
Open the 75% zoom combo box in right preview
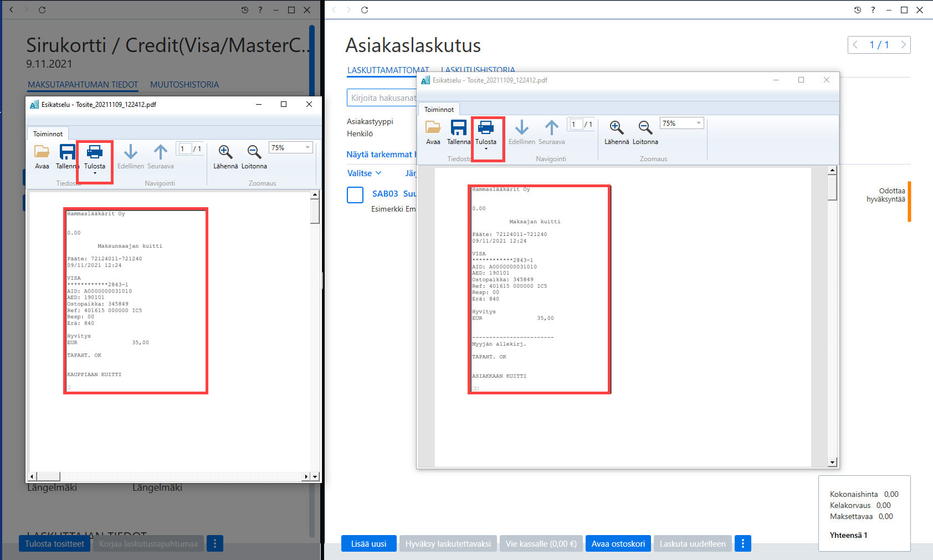(x=681, y=124)
